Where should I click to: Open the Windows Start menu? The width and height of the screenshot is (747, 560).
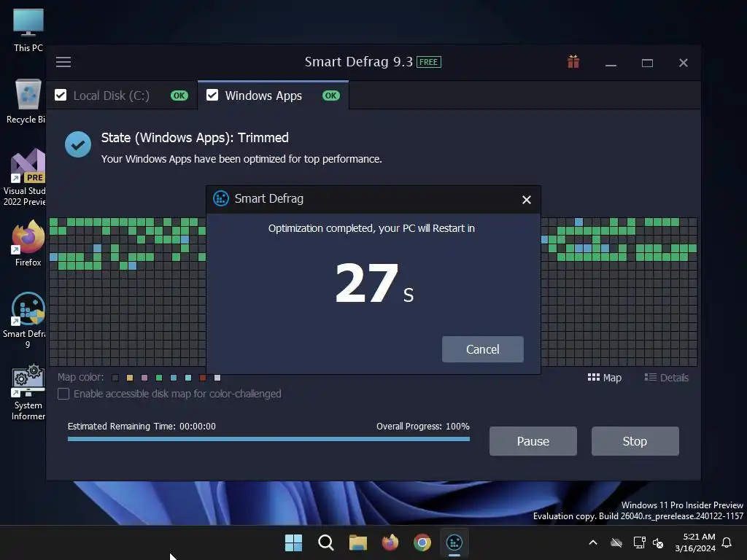(293, 542)
